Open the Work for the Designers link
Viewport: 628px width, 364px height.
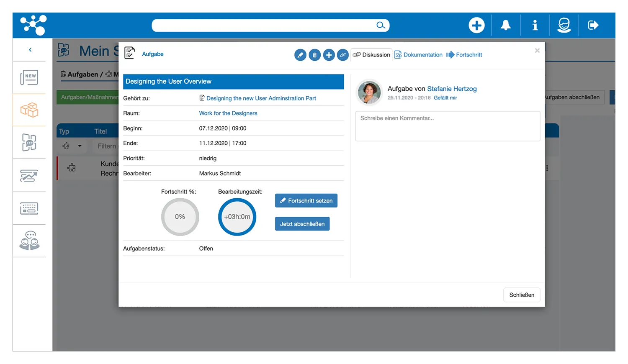(228, 113)
